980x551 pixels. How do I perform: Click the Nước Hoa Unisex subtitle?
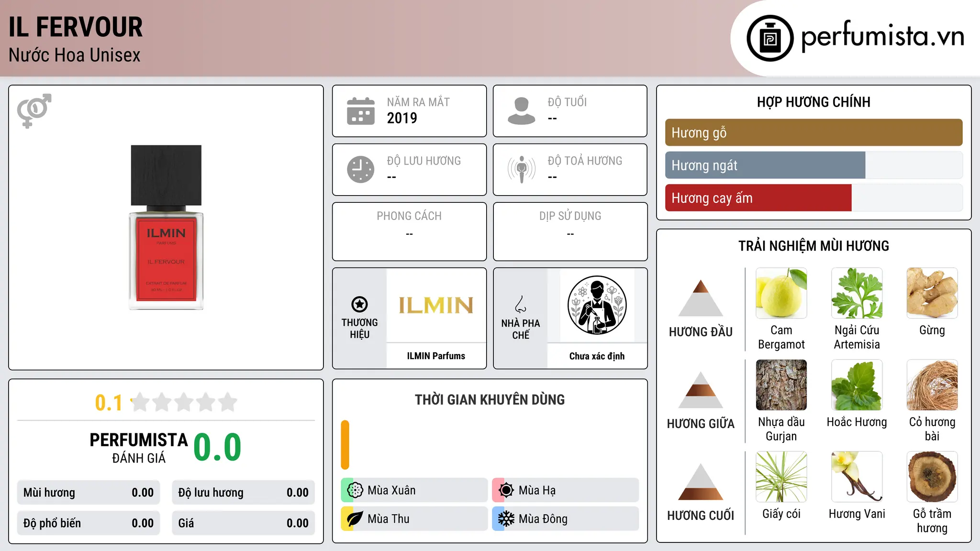coord(75,55)
